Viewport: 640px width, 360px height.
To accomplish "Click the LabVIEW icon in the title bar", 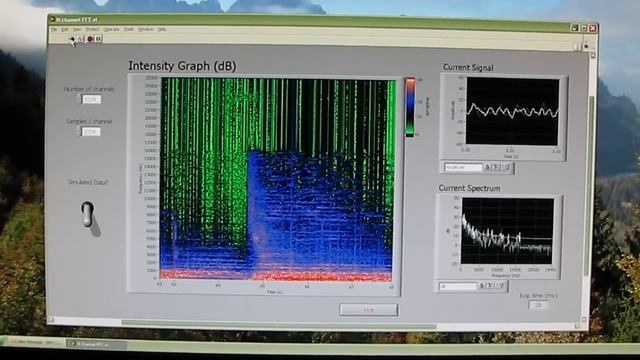I will [x=52, y=19].
